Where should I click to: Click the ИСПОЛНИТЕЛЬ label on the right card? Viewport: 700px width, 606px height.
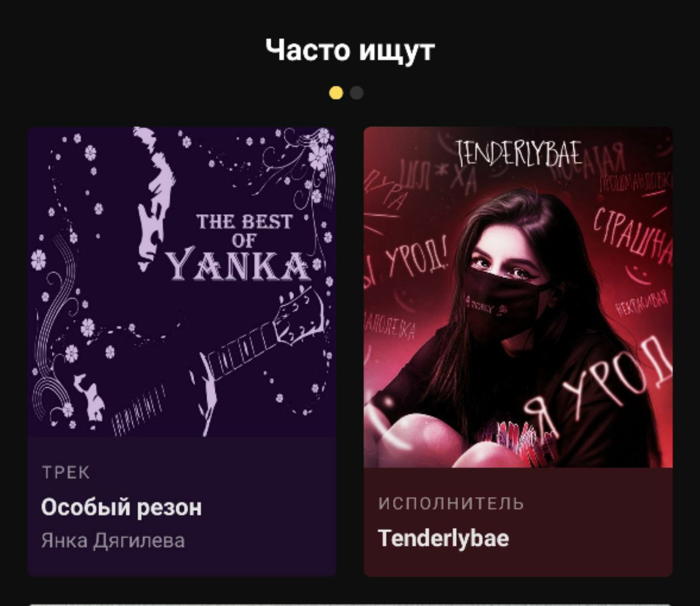tap(451, 503)
